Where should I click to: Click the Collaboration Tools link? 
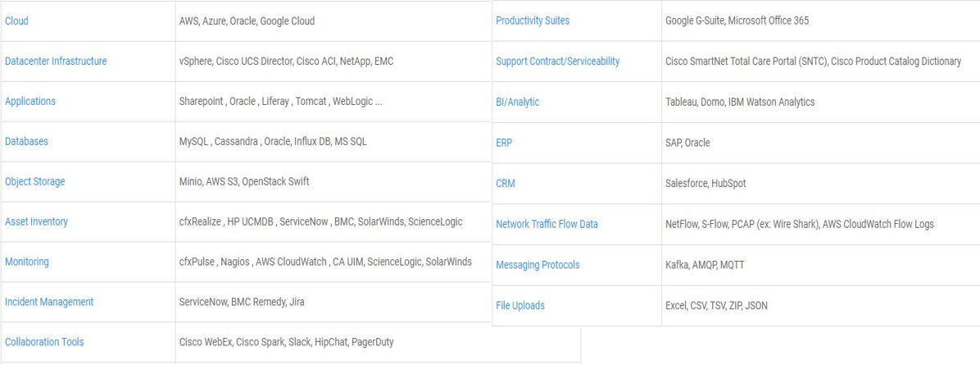(x=44, y=342)
